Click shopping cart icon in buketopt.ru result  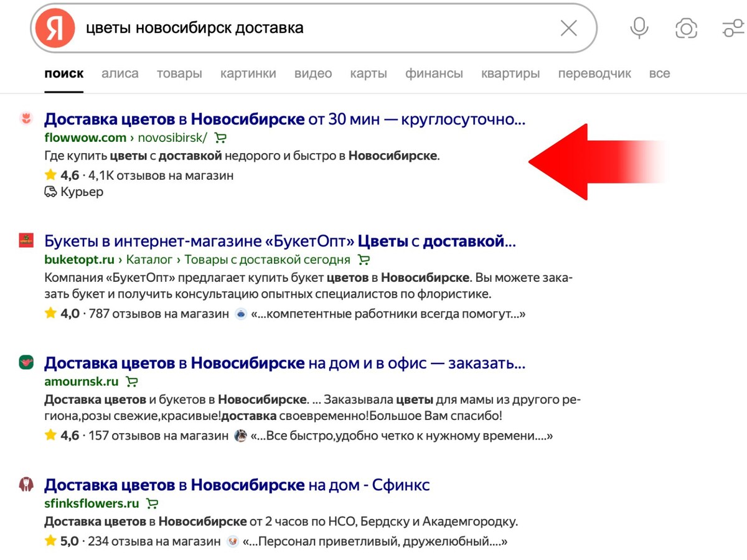(x=364, y=259)
